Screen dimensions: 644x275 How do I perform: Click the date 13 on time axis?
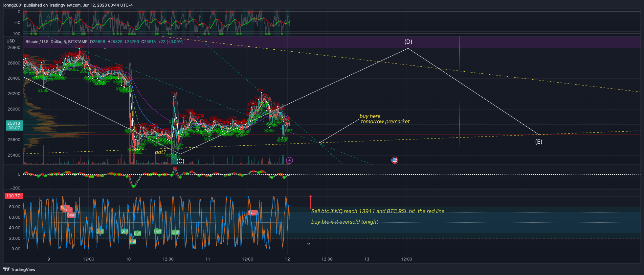point(367,259)
